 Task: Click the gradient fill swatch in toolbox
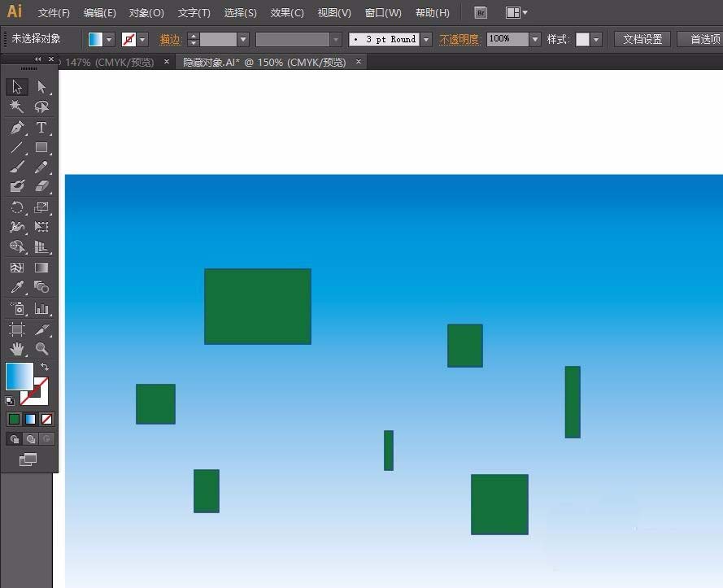coord(20,377)
